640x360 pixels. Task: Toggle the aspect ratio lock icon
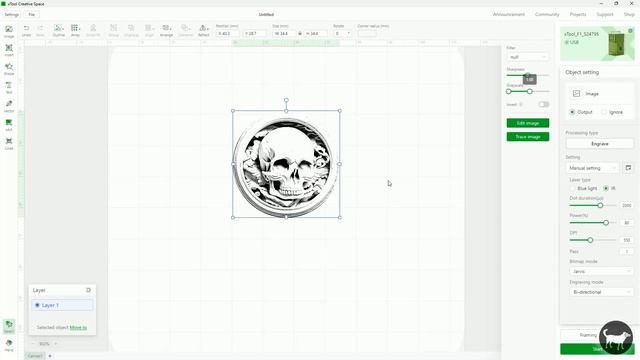[300, 33]
